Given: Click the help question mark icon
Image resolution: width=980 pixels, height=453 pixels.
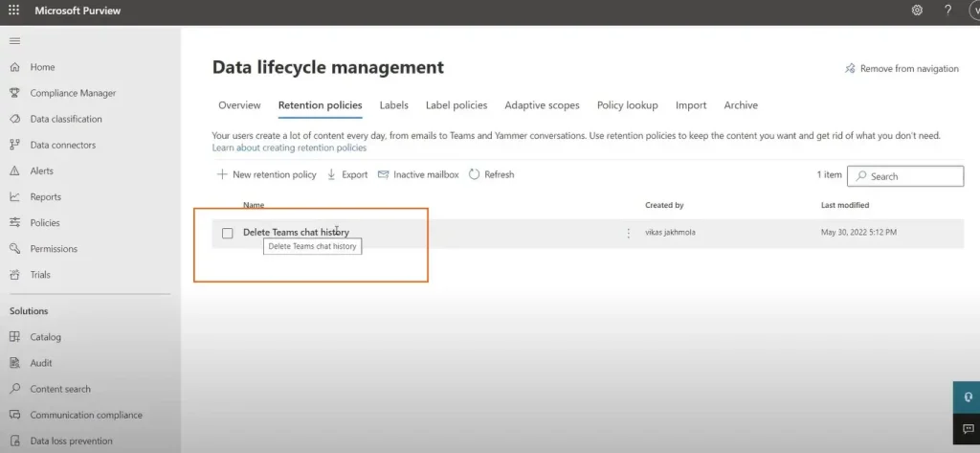Looking at the screenshot, I should tap(947, 11).
